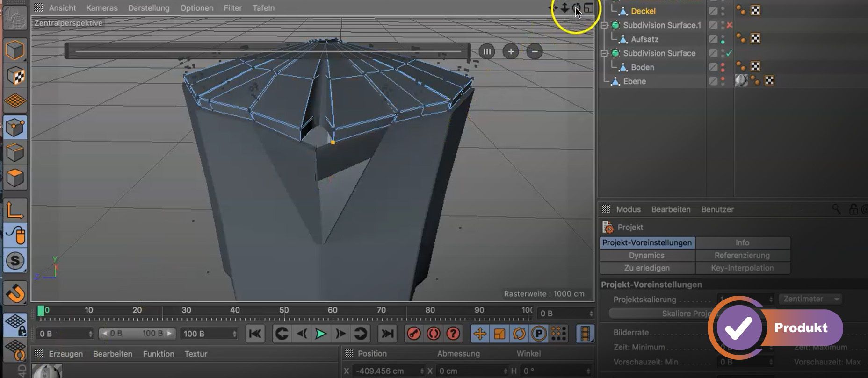Jump to the animation end
The image size is (868, 378).
387,334
